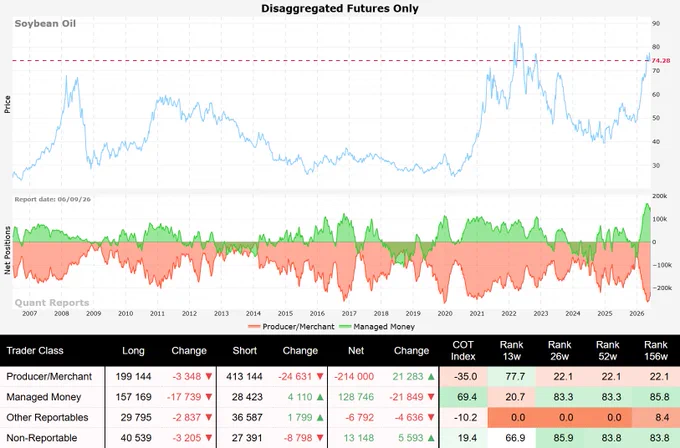Click Rank 13w cell 66.9
680x448 pixels.
tap(512, 438)
